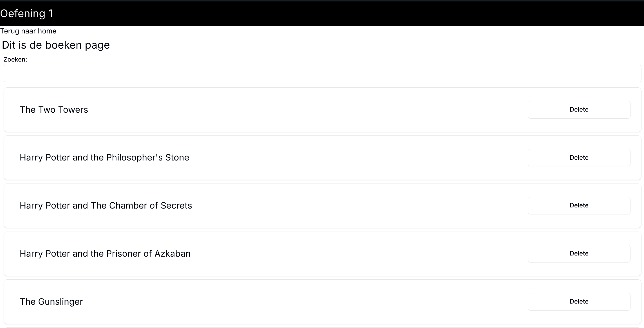
Task: Click the Terug naar home link
Action: [x=28, y=31]
